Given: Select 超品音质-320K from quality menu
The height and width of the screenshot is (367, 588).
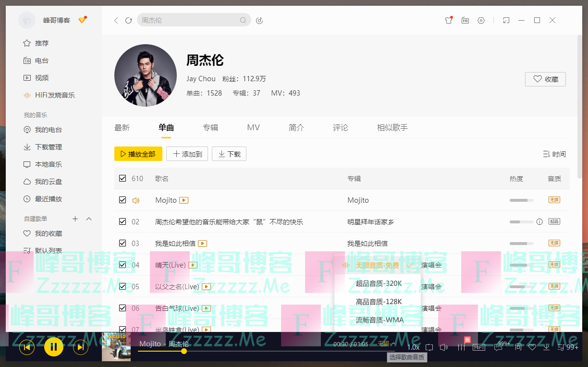Looking at the screenshot, I should (x=379, y=283).
